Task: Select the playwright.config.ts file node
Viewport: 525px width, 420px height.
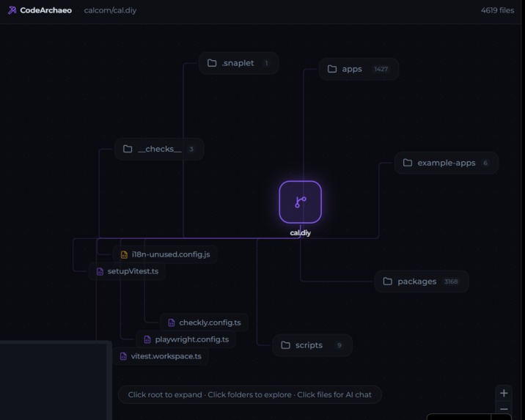Action: (186, 339)
